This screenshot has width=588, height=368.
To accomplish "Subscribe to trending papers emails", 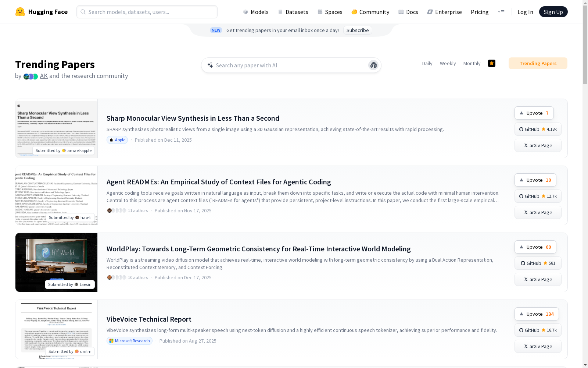I will 358,30.
